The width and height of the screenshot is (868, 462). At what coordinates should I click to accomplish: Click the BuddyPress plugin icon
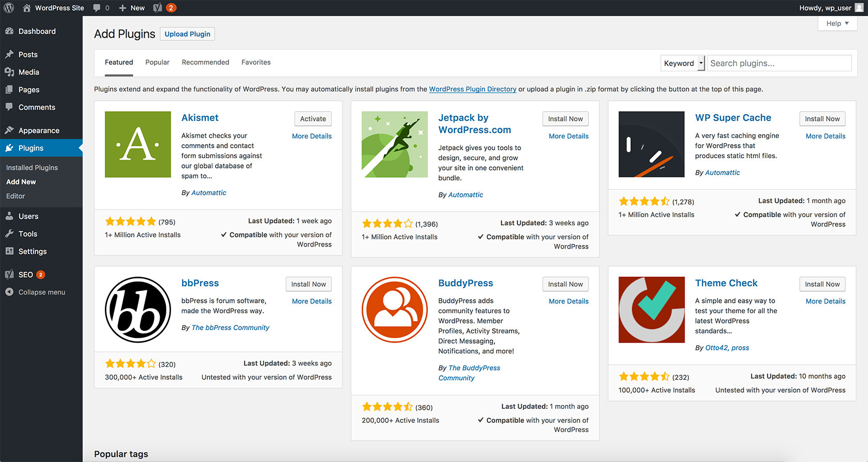pos(395,310)
